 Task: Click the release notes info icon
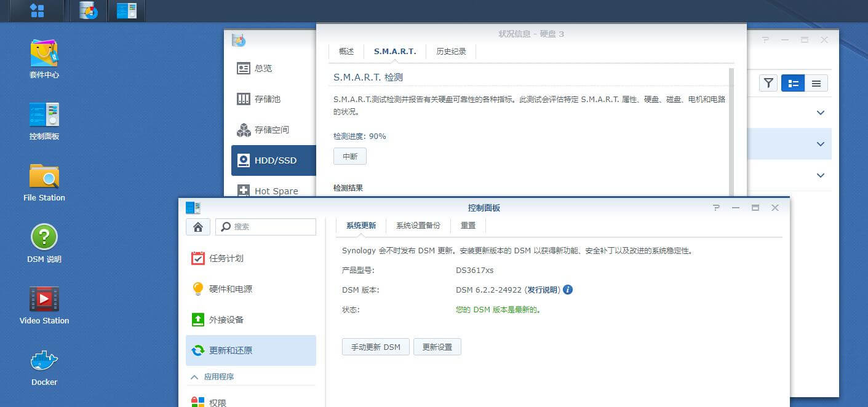coord(568,290)
